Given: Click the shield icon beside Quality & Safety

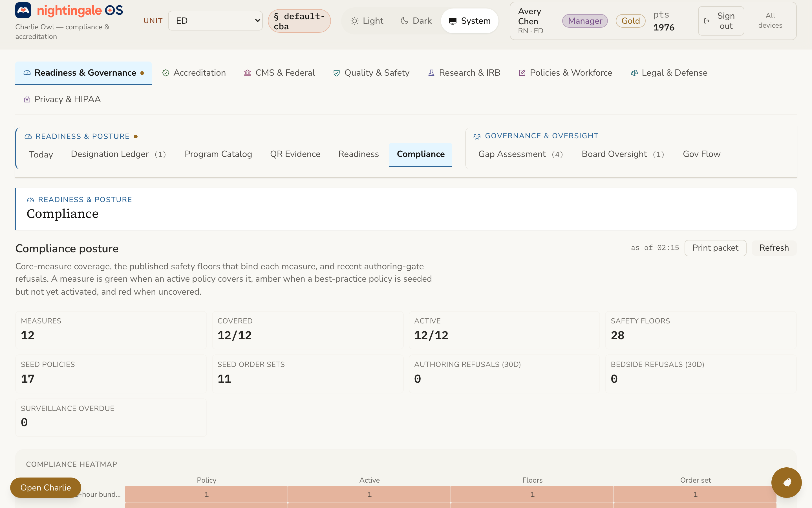Looking at the screenshot, I should [x=337, y=73].
